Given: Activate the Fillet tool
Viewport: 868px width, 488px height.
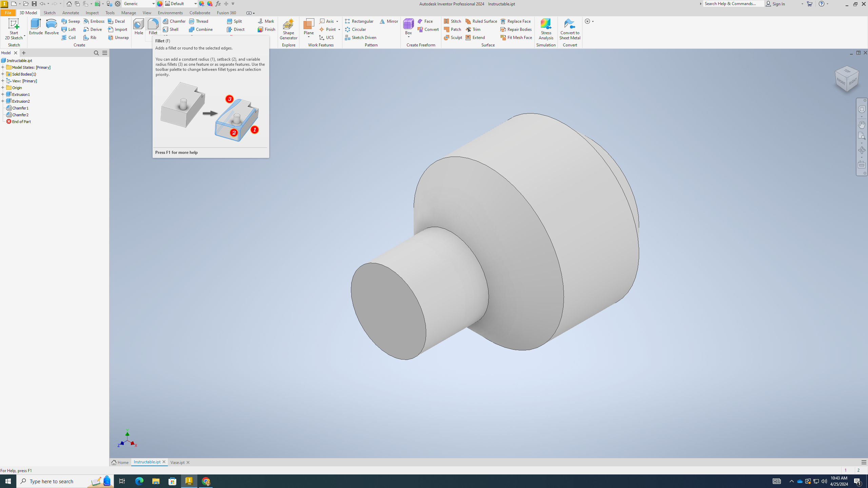Looking at the screenshot, I should [x=153, y=27].
